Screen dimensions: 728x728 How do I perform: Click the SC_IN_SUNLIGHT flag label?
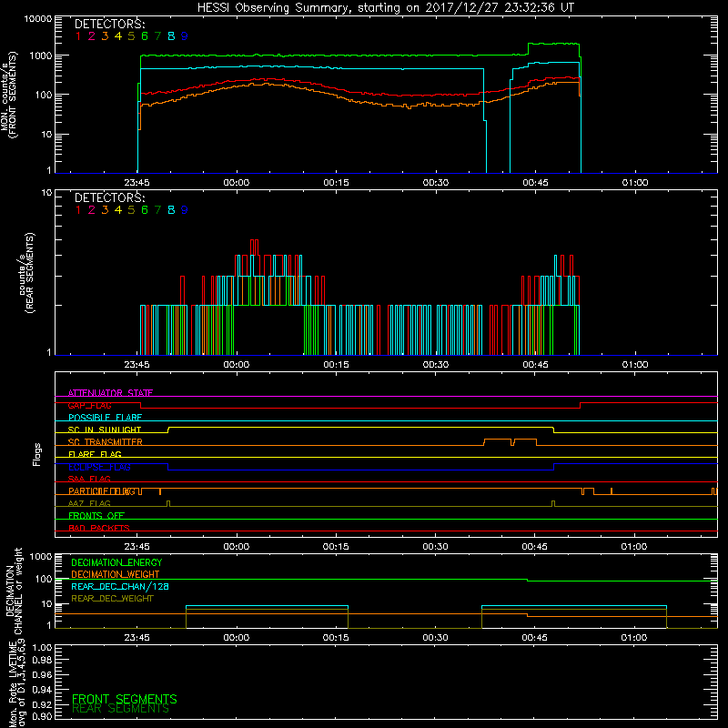point(105,430)
